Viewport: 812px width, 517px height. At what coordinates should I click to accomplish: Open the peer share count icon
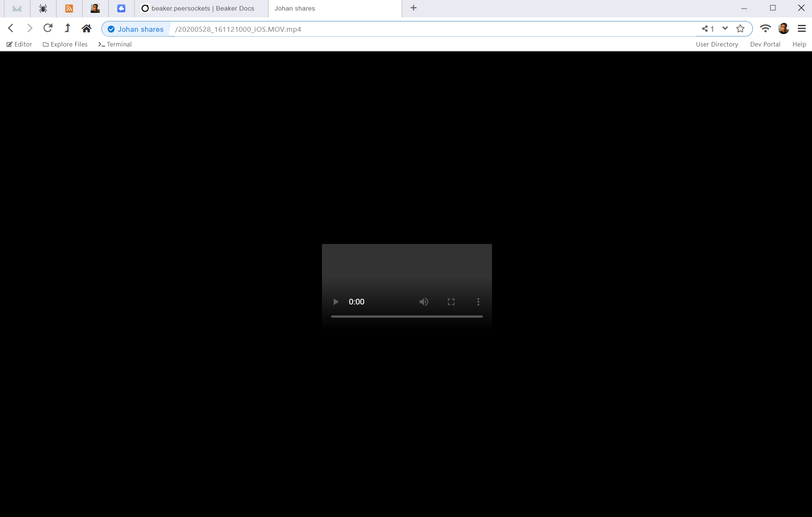pyautogui.click(x=708, y=29)
